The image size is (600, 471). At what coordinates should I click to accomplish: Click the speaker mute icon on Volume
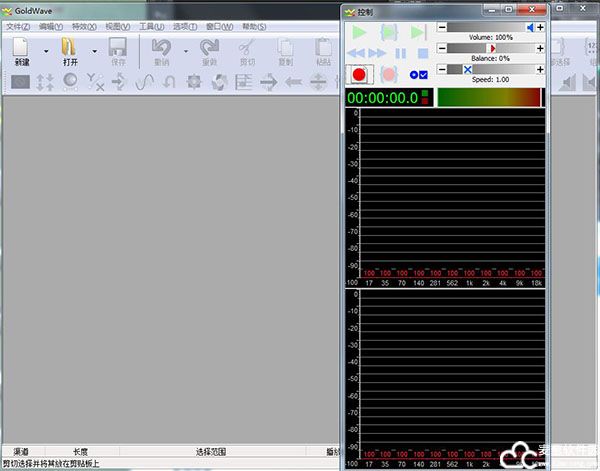point(532,28)
